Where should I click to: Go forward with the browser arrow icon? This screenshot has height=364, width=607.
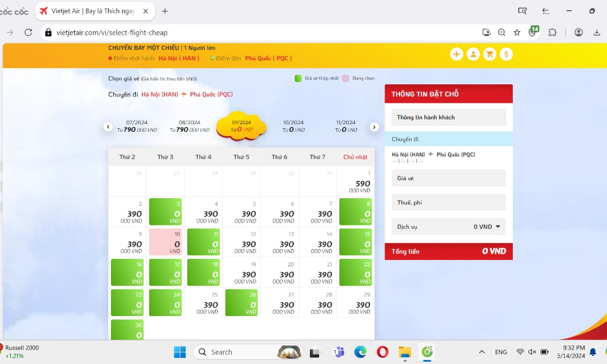pyautogui.click(x=10, y=32)
